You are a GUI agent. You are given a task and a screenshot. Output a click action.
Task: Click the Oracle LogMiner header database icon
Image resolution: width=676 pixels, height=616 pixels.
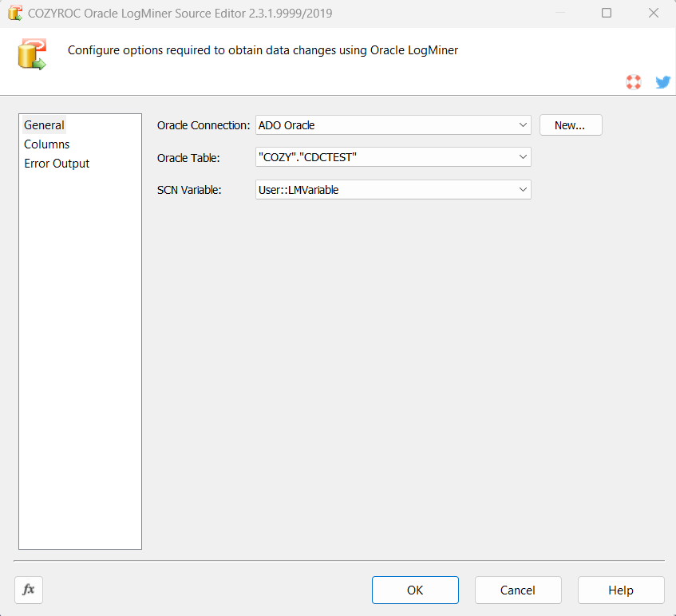click(x=32, y=54)
